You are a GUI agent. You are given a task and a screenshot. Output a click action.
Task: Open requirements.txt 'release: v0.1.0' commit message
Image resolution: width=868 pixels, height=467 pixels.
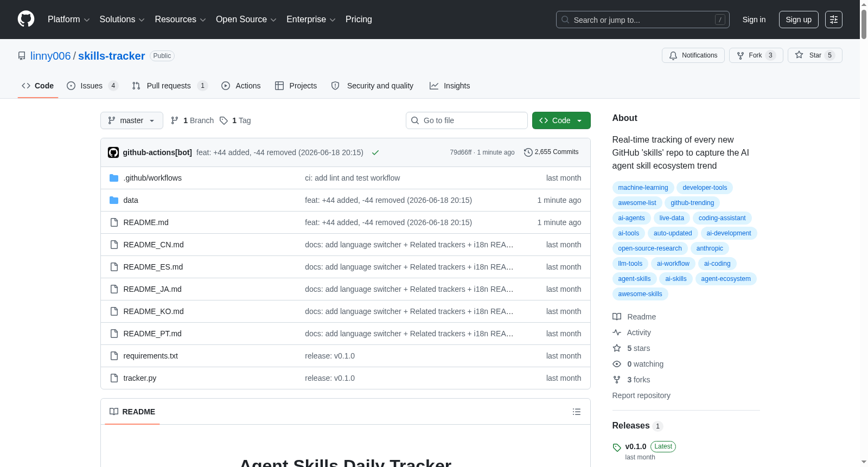(x=330, y=356)
